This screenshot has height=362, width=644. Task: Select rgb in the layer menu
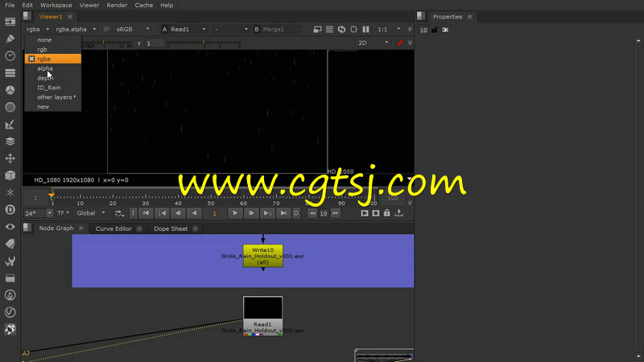[x=52, y=49]
